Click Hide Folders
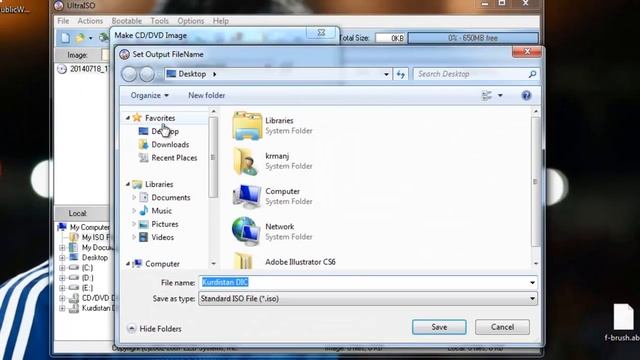Screen dimensions: 640x360 click(x=154, y=329)
